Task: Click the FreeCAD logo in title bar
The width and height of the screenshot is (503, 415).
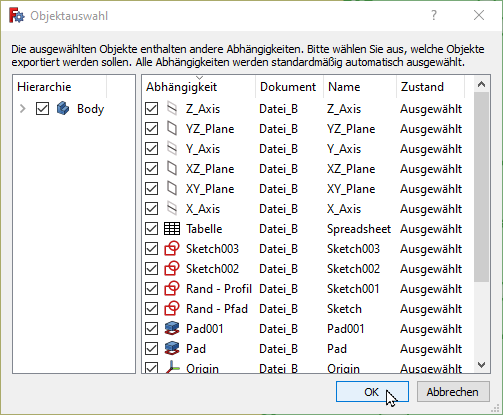Action: click(x=16, y=16)
